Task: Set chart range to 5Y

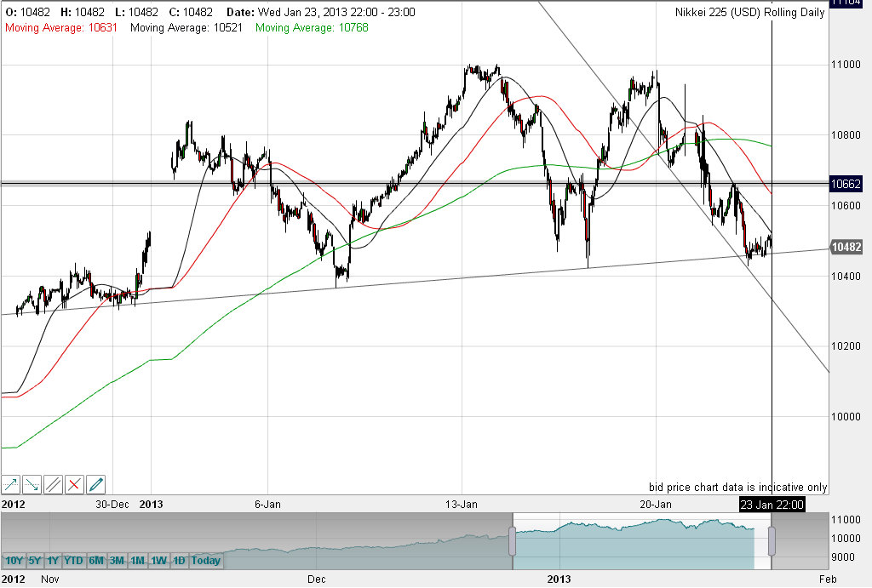Action: (34, 560)
